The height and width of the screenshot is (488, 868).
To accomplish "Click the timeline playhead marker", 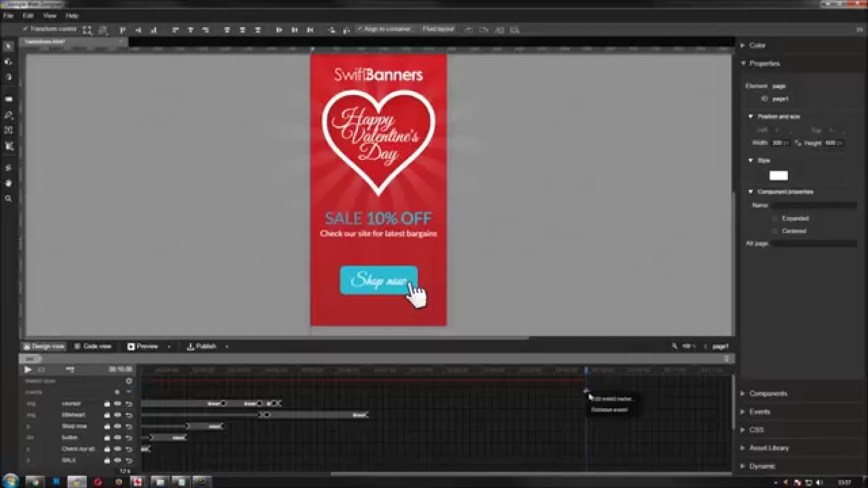I will pos(587,370).
